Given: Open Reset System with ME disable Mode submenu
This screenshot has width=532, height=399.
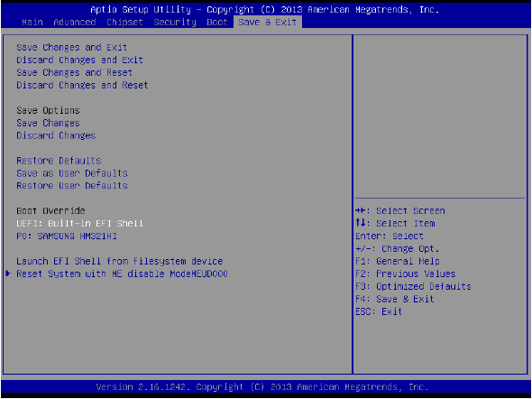Looking at the screenshot, I should 122,274.
